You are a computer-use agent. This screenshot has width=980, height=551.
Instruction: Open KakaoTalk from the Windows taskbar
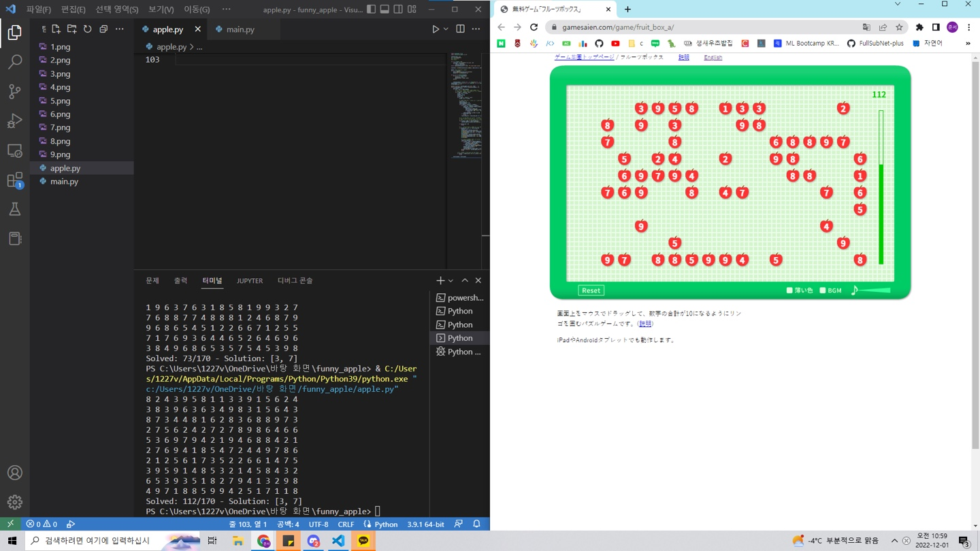[363, 541]
